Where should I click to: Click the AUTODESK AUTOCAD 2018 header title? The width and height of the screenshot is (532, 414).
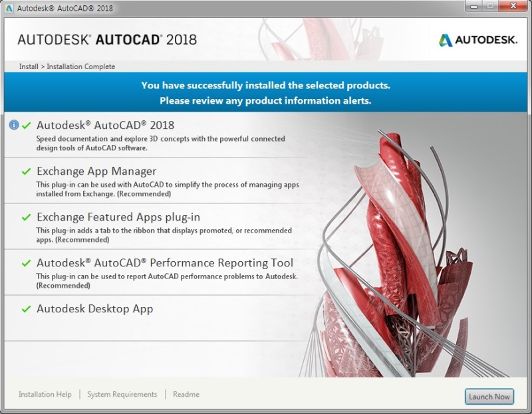tap(107, 40)
